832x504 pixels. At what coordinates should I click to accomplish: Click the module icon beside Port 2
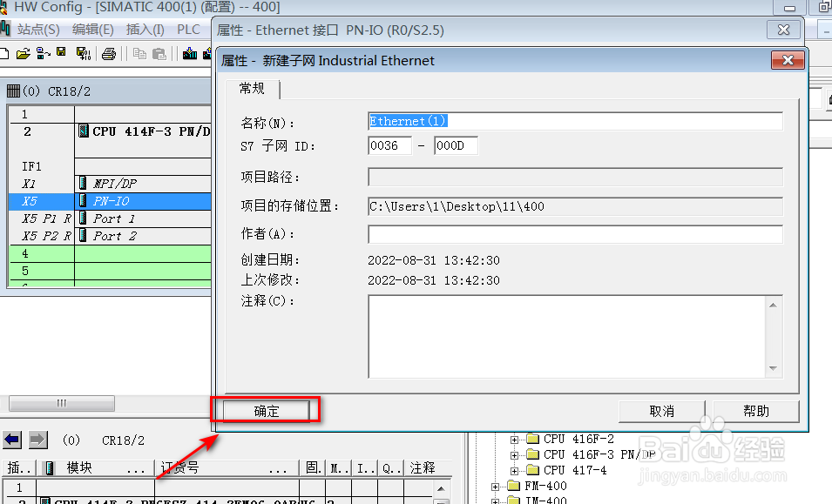click(83, 236)
